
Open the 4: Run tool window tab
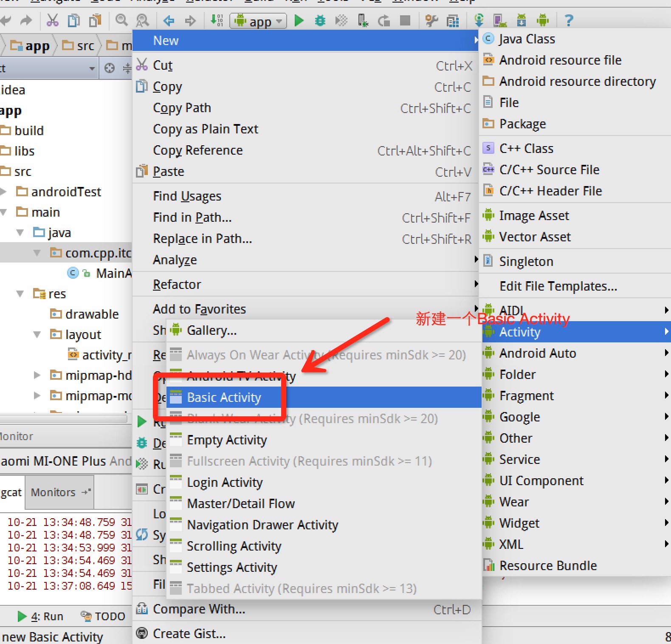click(x=40, y=616)
